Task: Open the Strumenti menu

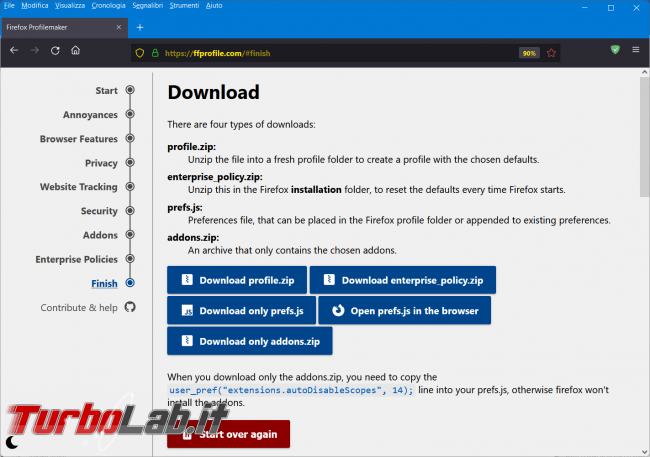Action: point(184,5)
